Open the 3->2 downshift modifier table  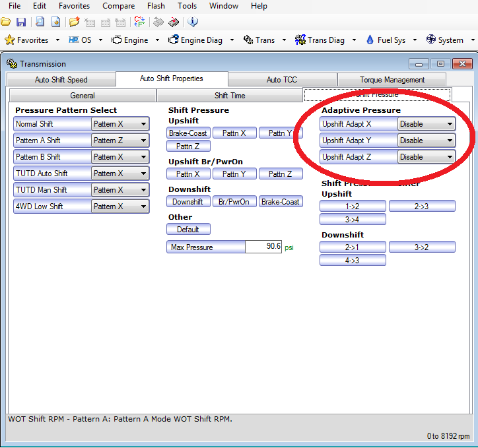click(x=422, y=247)
